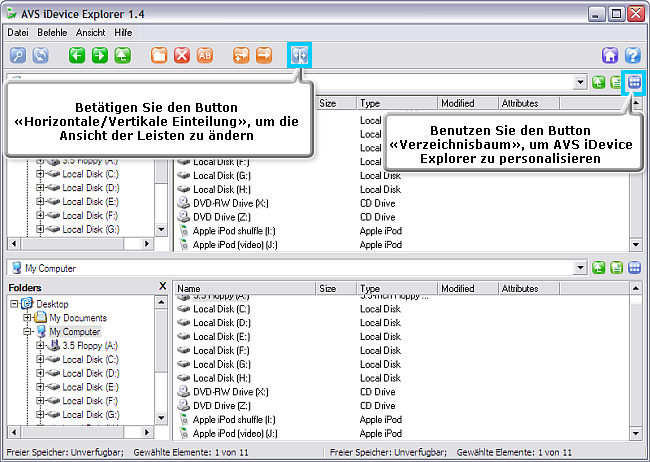
Task: Select Local Disk (D:) in lower file list
Action: pos(222,323)
